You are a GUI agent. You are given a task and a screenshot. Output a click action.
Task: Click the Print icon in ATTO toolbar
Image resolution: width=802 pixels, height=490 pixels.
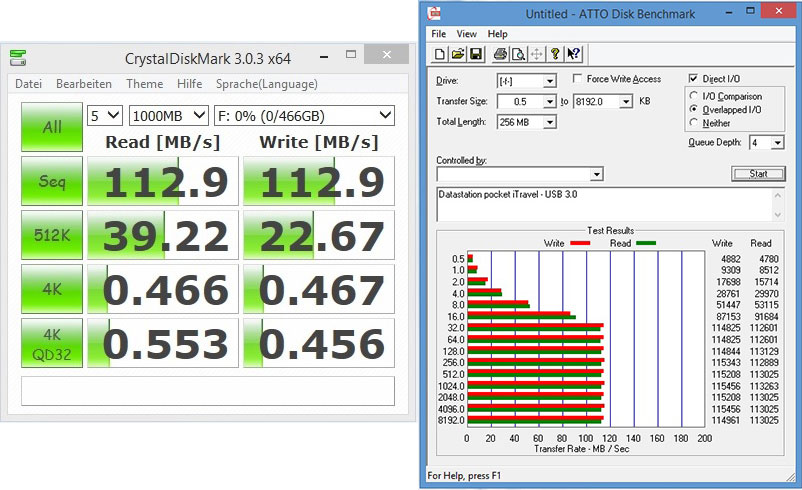[500, 54]
